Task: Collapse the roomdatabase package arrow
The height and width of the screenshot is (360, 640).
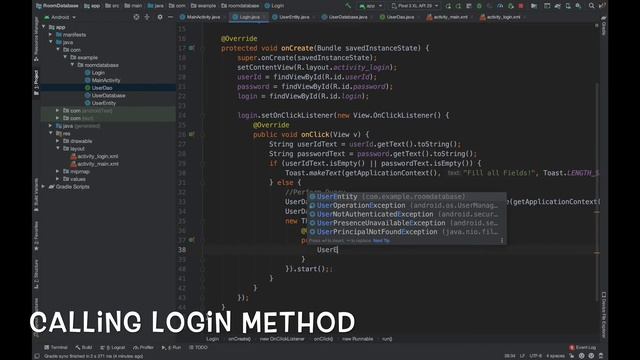Action: [x=73, y=65]
